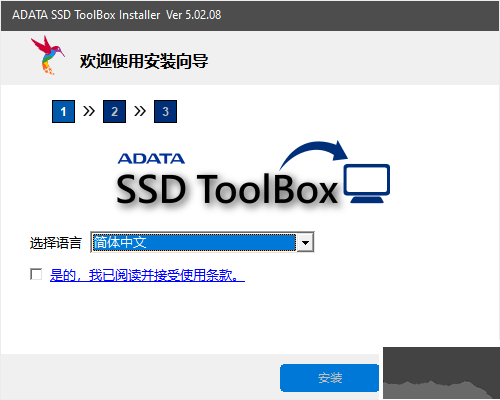Click the 简体中文 language combo box
The image size is (500, 400).
202,242
